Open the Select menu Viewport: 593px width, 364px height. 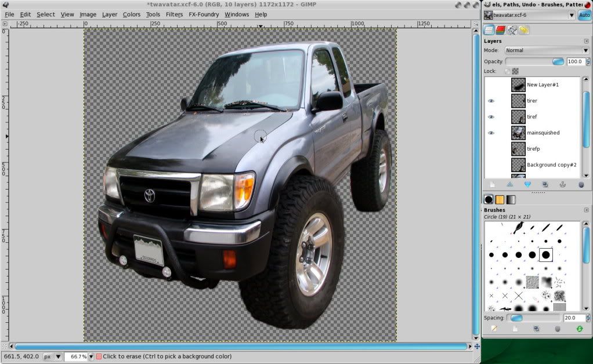pos(46,14)
